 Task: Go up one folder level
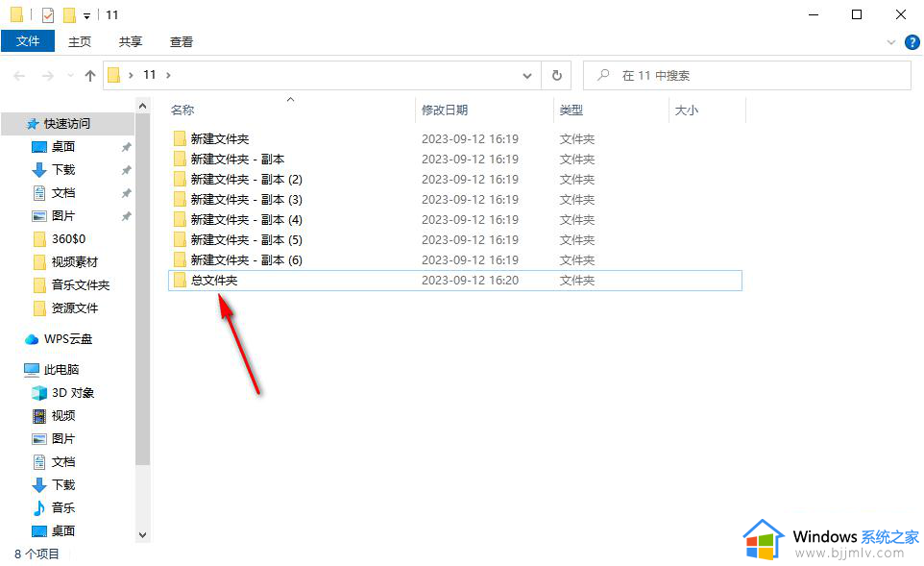point(89,76)
